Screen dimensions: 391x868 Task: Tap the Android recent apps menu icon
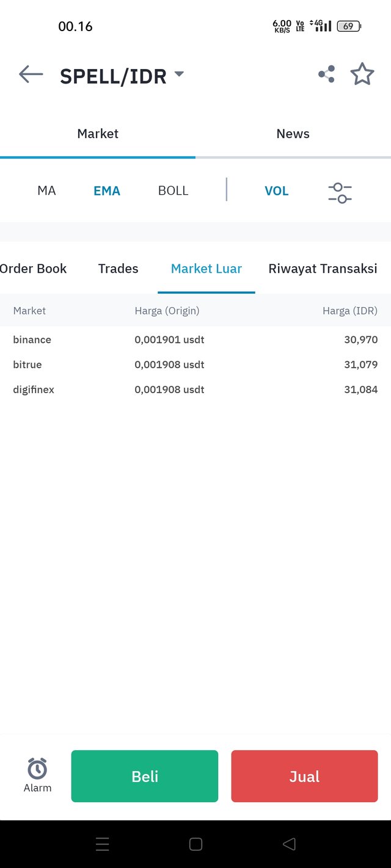point(103,844)
